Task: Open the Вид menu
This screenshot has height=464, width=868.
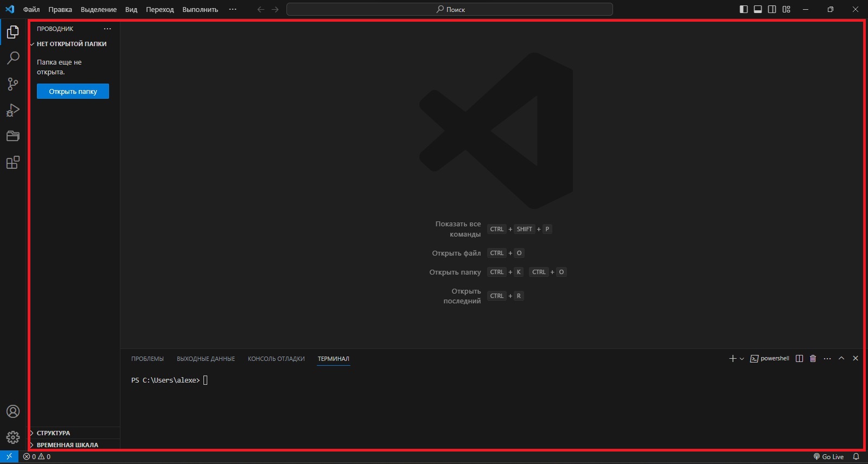Action: [x=131, y=9]
